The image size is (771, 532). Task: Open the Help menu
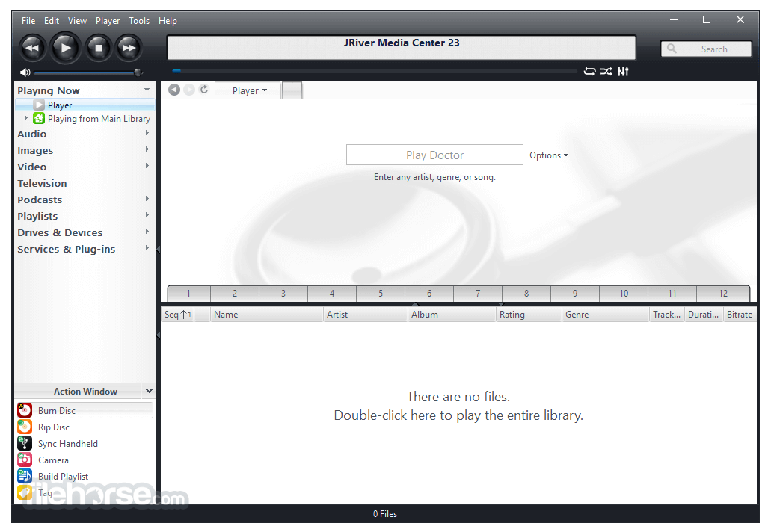[168, 21]
